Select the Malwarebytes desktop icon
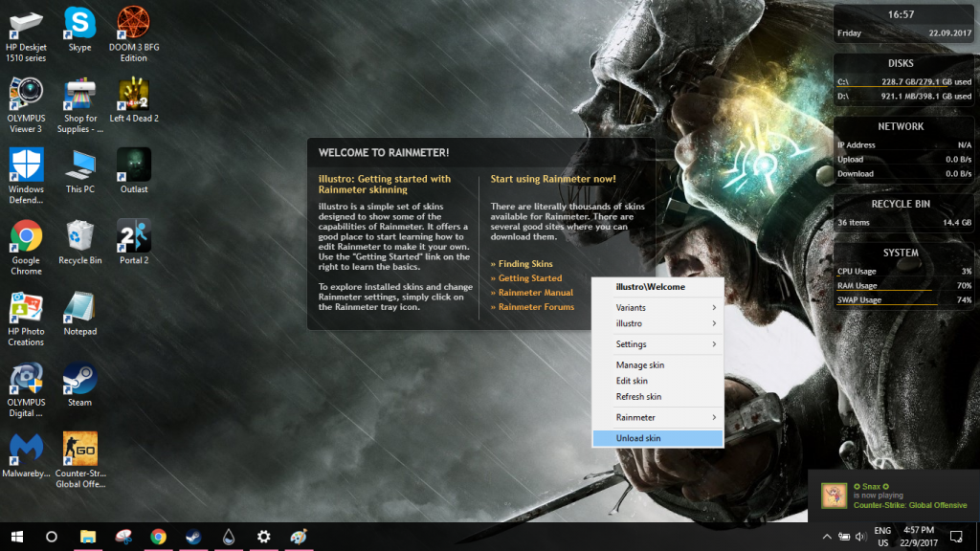Screen dimensions: 980x551 coord(26,455)
